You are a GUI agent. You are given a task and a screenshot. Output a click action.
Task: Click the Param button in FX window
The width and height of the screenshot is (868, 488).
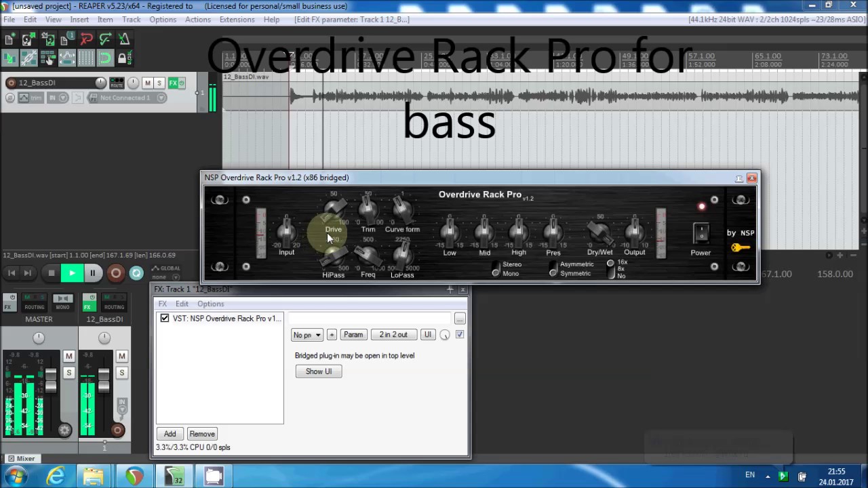pos(353,335)
